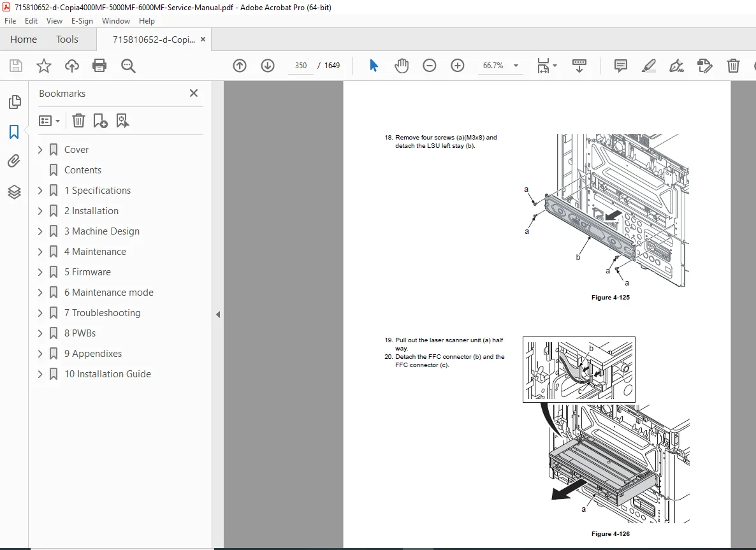Go to next page arrow
Viewport: 756px width, 550px height.
[x=268, y=66]
